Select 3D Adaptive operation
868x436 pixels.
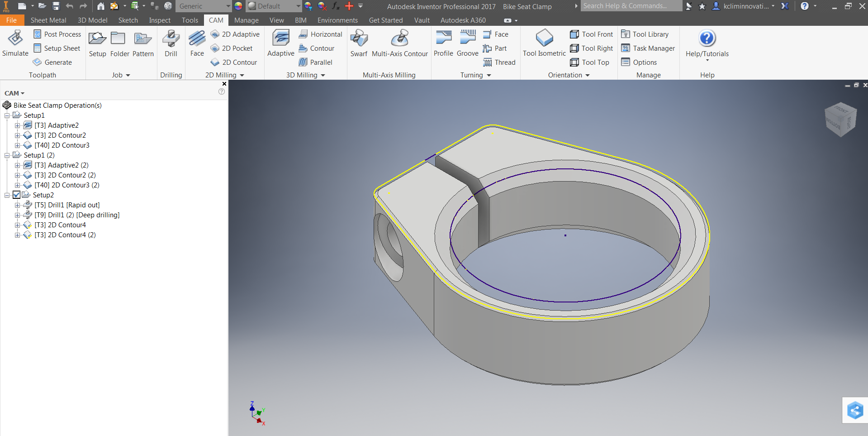[x=281, y=43]
